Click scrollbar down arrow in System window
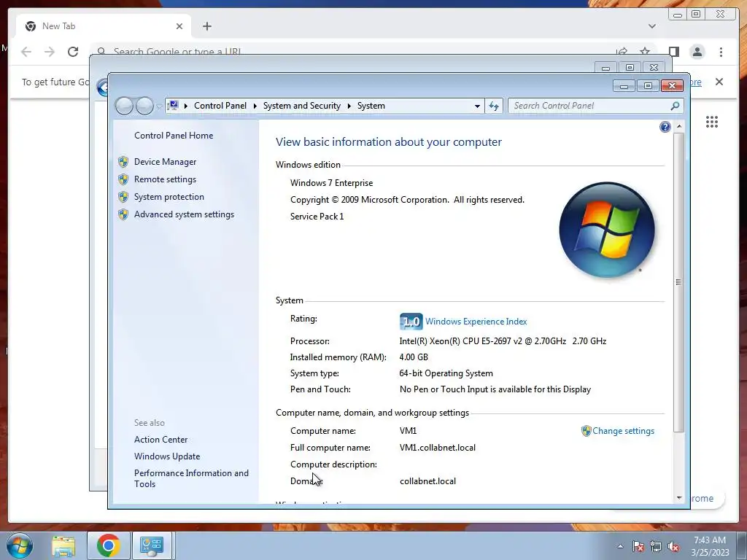 [x=679, y=497]
